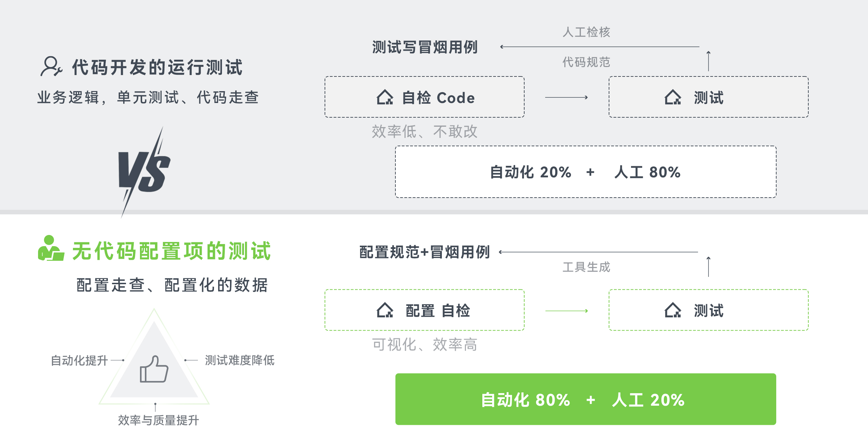Click the 效率与质量提升 label below the triangle

[158, 420]
